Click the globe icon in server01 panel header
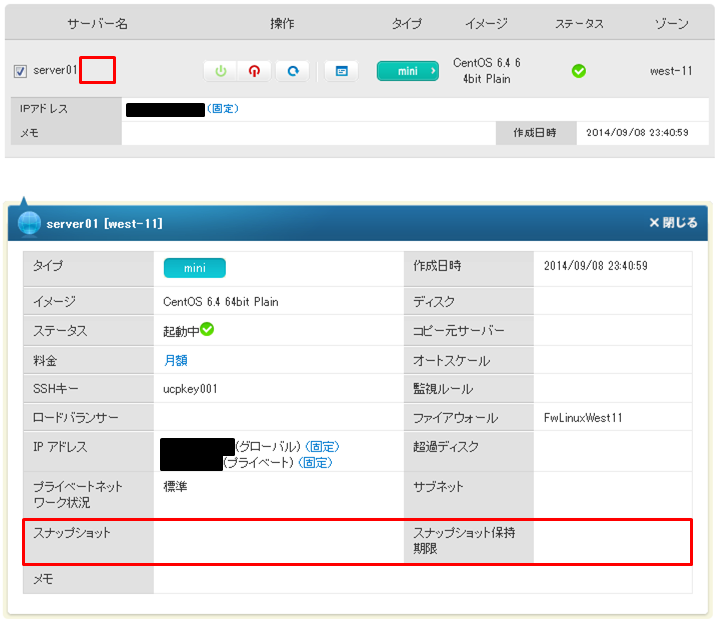The image size is (720, 623). point(28,224)
